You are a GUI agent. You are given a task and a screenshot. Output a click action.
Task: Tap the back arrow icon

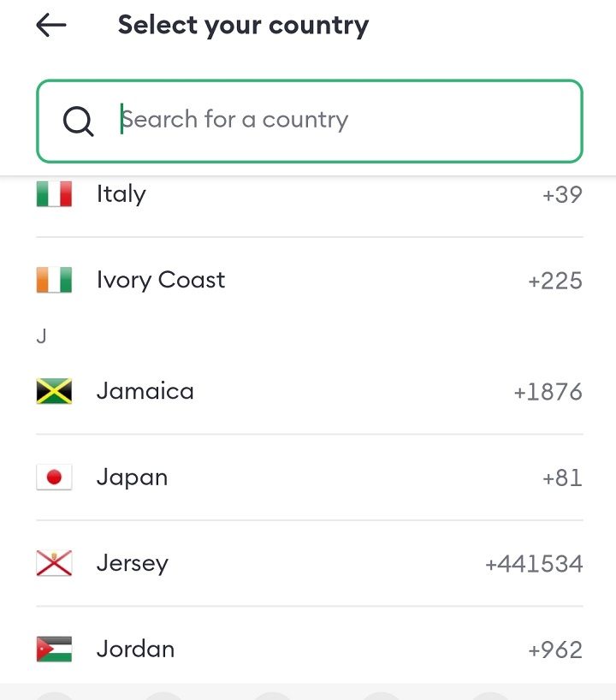51,26
